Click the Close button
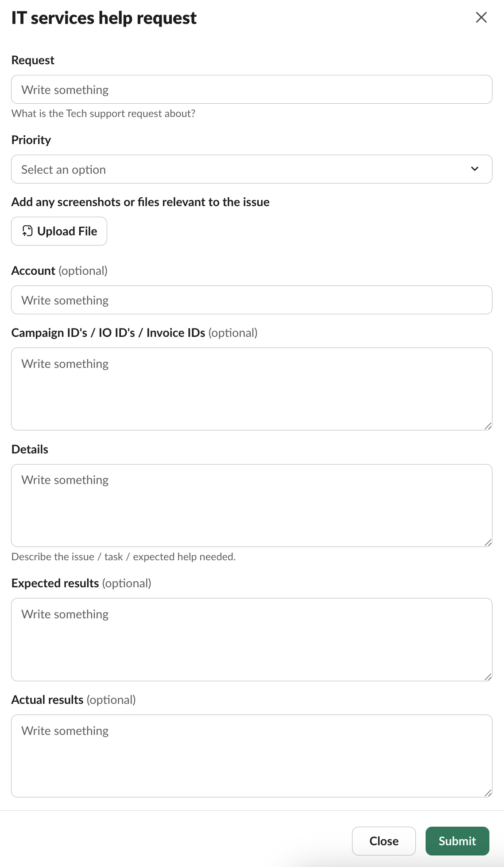This screenshot has width=504, height=867. (x=384, y=841)
